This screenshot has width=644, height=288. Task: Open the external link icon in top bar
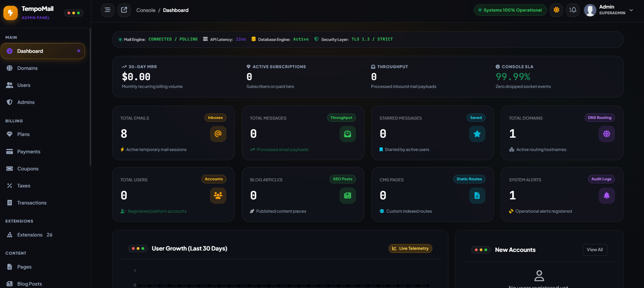(124, 10)
